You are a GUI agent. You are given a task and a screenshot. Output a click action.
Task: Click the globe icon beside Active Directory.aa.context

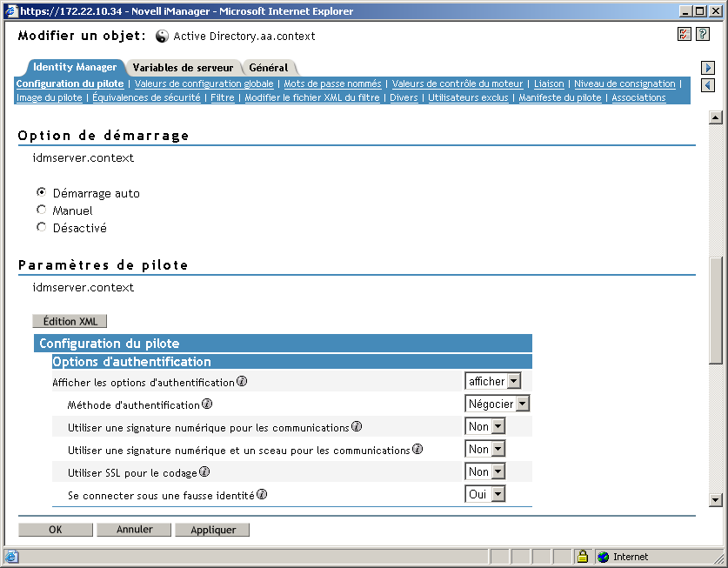pos(161,37)
